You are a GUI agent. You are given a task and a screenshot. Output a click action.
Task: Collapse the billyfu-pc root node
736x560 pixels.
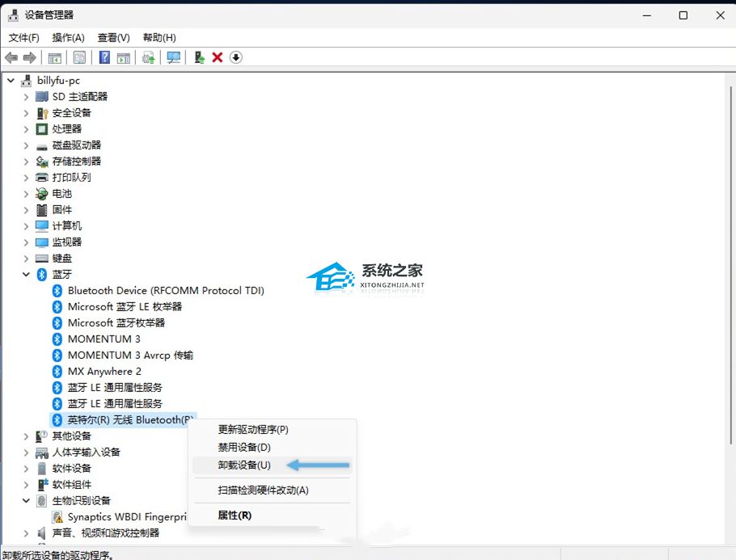tap(11, 81)
